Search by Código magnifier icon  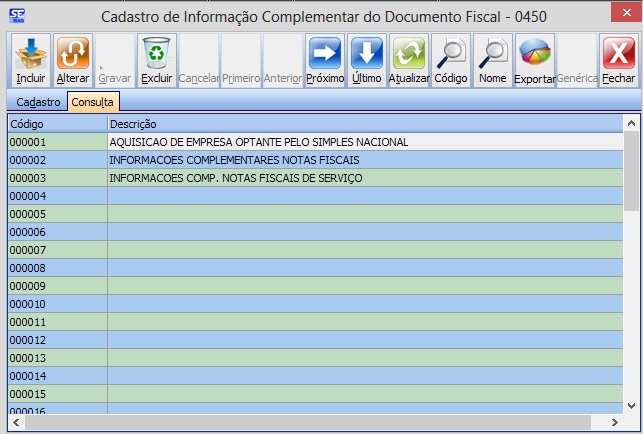pyautogui.click(x=451, y=59)
